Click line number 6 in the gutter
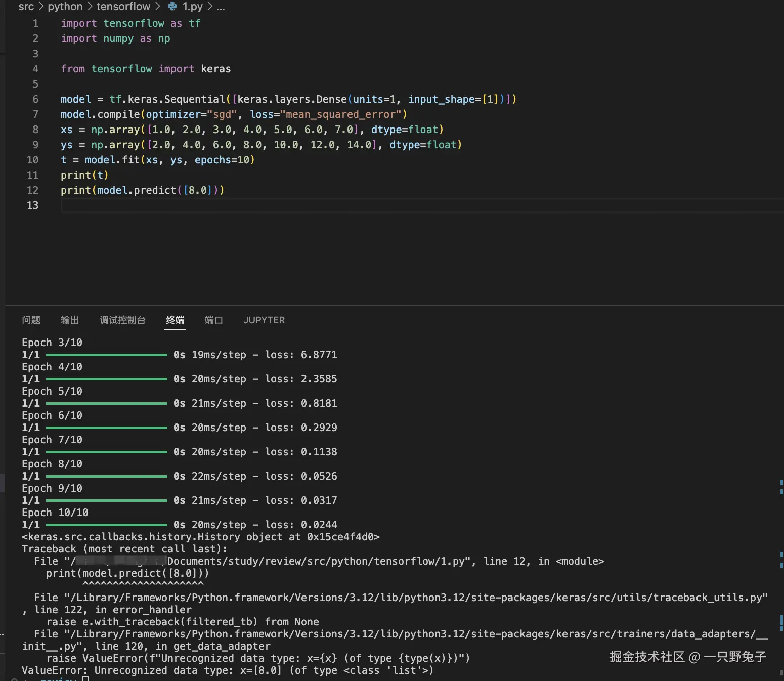This screenshot has width=784, height=681. pos(35,99)
